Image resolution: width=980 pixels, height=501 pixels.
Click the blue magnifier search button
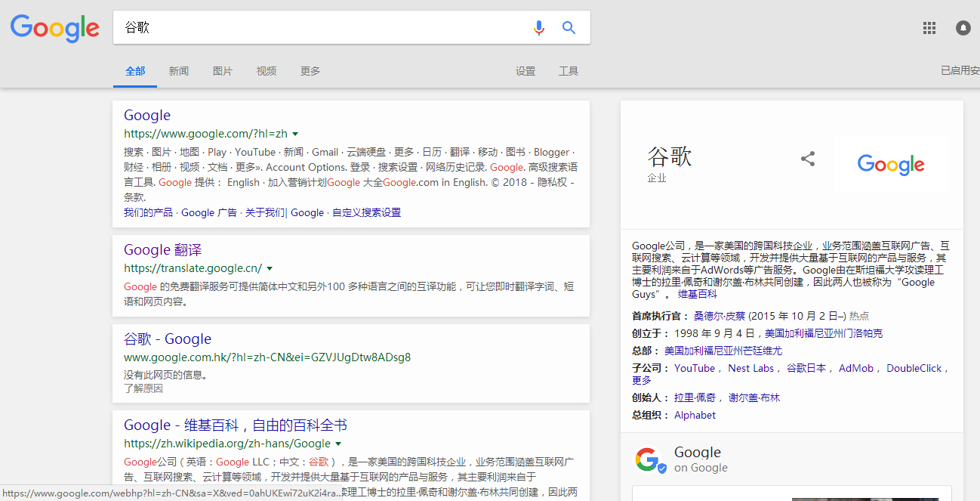pos(569,28)
